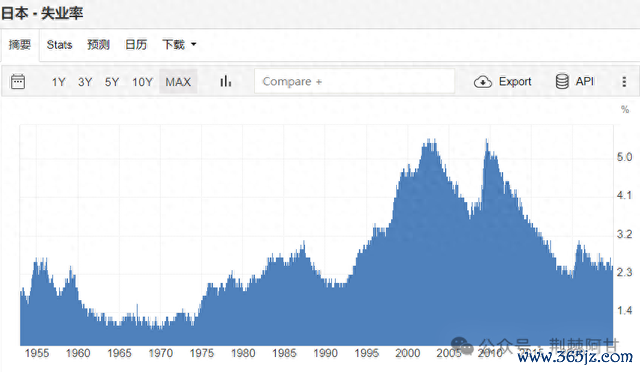This screenshot has width=640, height=372.
Task: Click the chart peak near 2010
Action: (x=487, y=140)
